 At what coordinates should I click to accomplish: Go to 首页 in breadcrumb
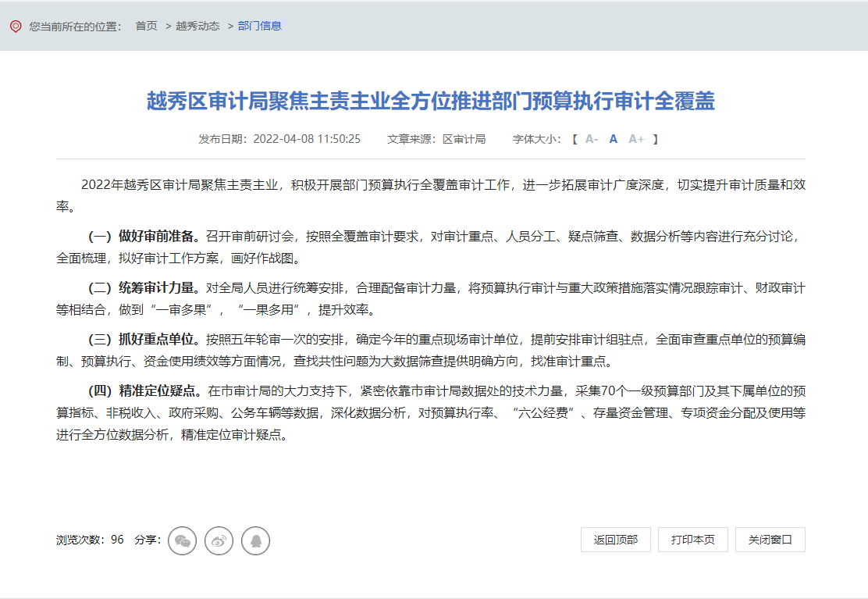coord(146,26)
